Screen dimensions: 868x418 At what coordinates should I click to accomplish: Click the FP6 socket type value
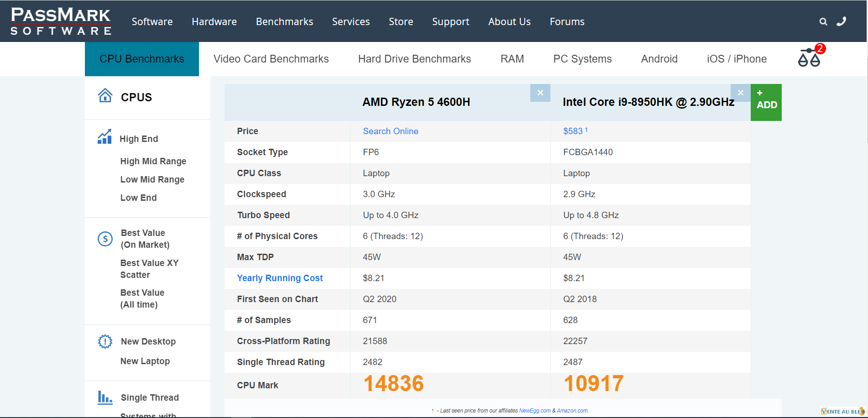[371, 152]
